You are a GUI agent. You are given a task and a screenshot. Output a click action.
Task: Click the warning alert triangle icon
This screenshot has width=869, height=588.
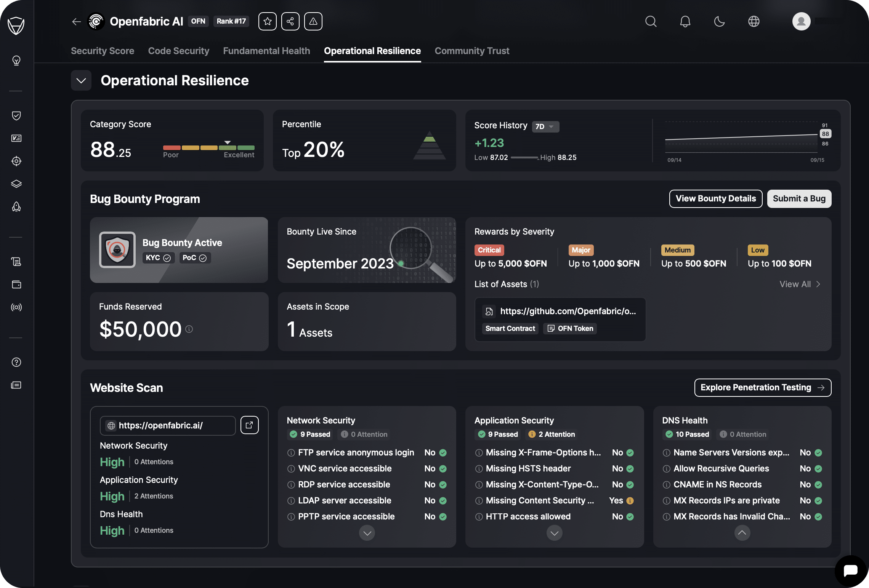click(313, 21)
